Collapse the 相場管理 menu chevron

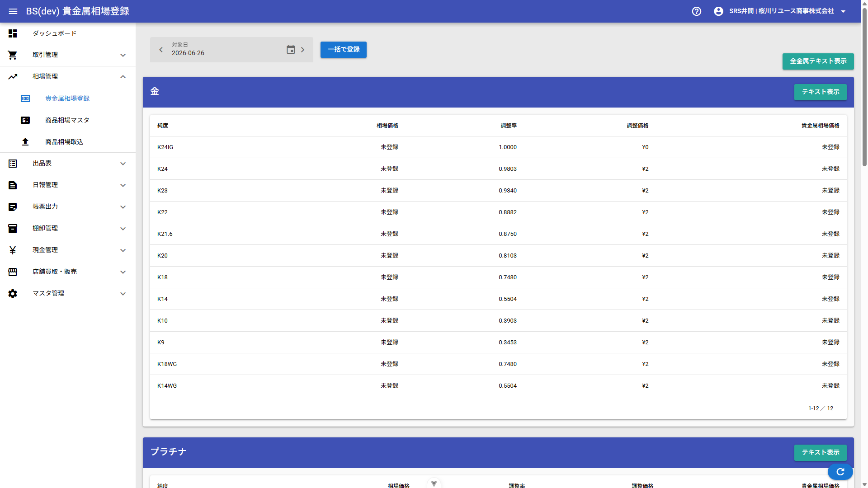tap(123, 77)
